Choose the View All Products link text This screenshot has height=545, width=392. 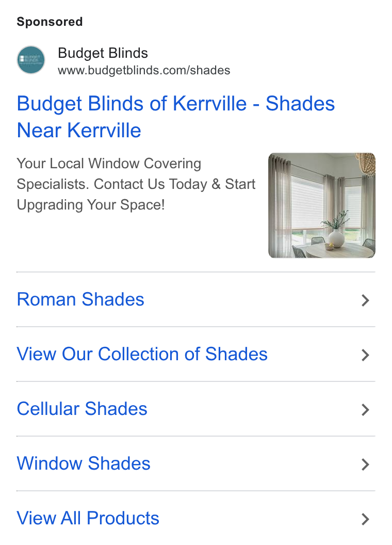(x=88, y=518)
